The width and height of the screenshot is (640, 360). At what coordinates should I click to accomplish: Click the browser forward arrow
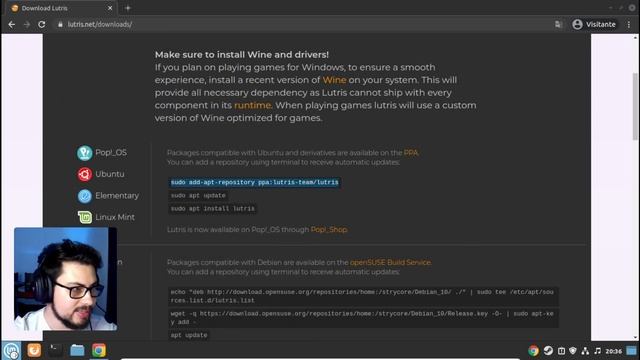(27, 24)
